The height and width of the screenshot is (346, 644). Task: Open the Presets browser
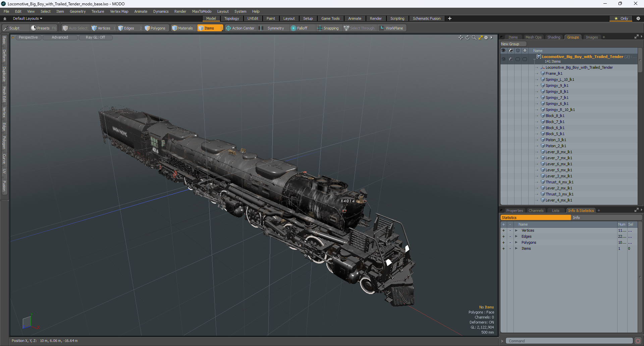point(43,28)
